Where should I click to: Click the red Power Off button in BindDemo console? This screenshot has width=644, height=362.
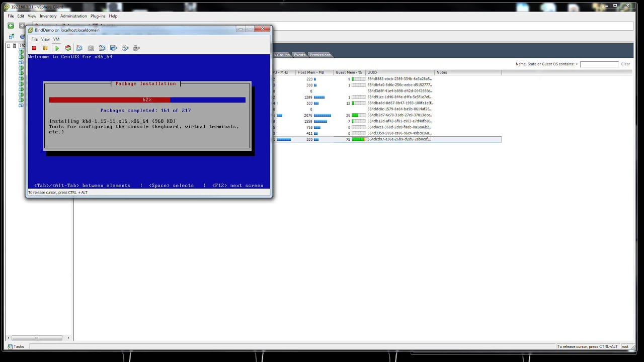tap(34, 48)
